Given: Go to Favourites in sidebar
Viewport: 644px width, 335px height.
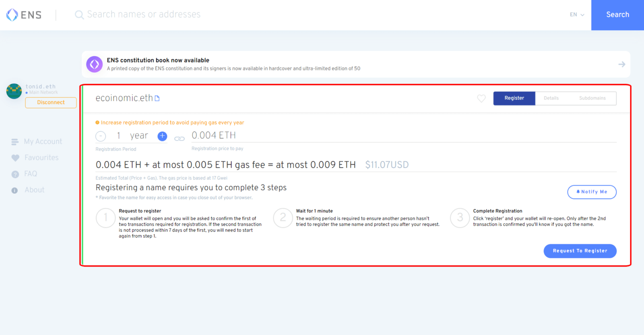Looking at the screenshot, I should click(41, 158).
